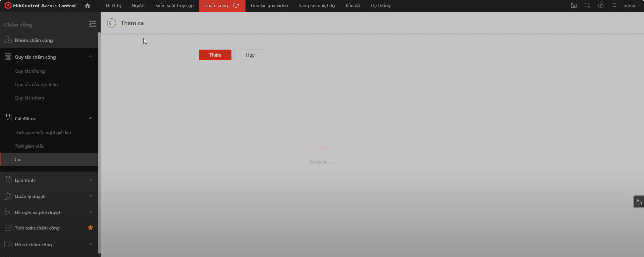Click the orange star next to Tính toán chấm công
644x257 pixels.
coord(90,228)
